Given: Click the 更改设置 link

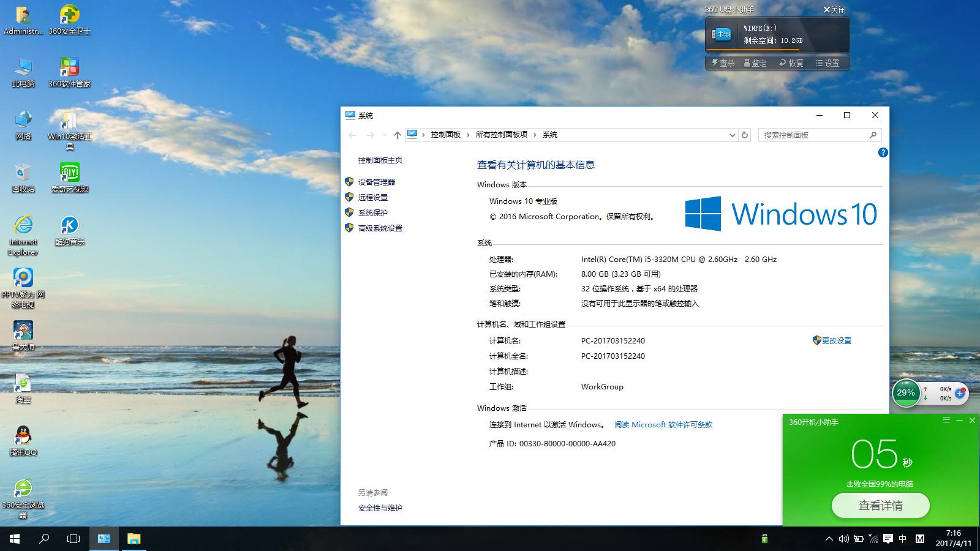Looking at the screenshot, I should click(836, 340).
